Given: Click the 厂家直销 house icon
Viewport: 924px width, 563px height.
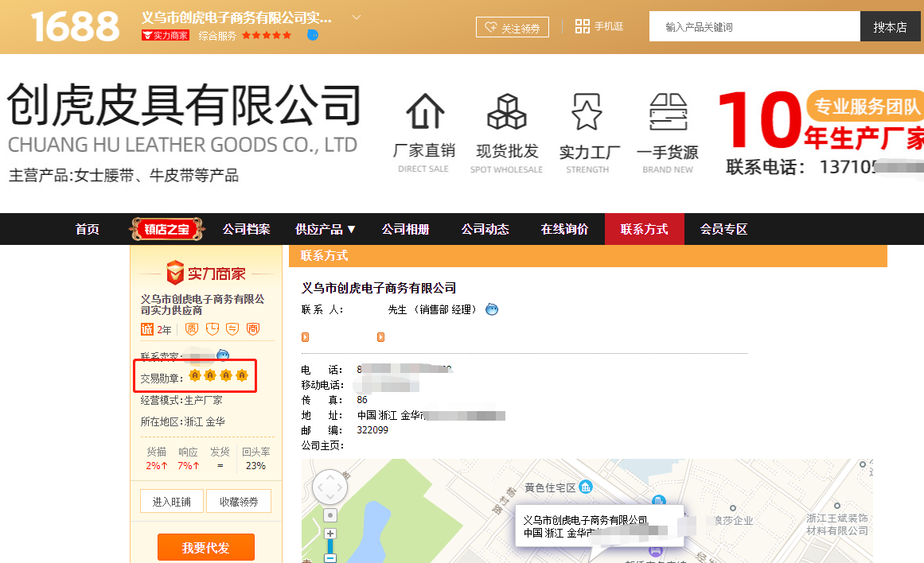Looking at the screenshot, I should 425,111.
